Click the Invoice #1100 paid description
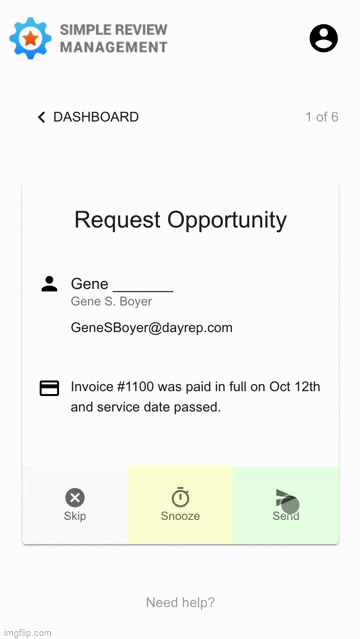The width and height of the screenshot is (360, 639). pyautogui.click(x=196, y=397)
